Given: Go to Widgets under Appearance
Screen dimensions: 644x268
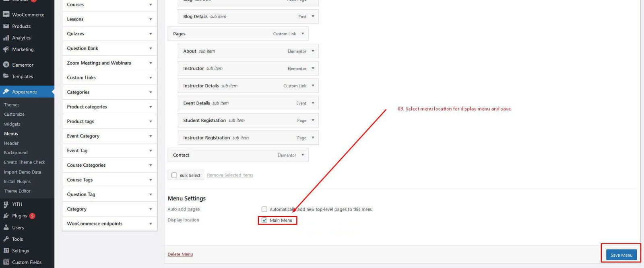Looking at the screenshot, I should click(12, 124).
